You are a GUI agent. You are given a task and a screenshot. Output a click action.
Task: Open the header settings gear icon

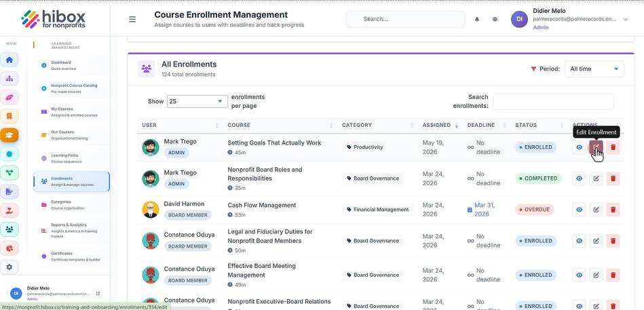pos(495,19)
